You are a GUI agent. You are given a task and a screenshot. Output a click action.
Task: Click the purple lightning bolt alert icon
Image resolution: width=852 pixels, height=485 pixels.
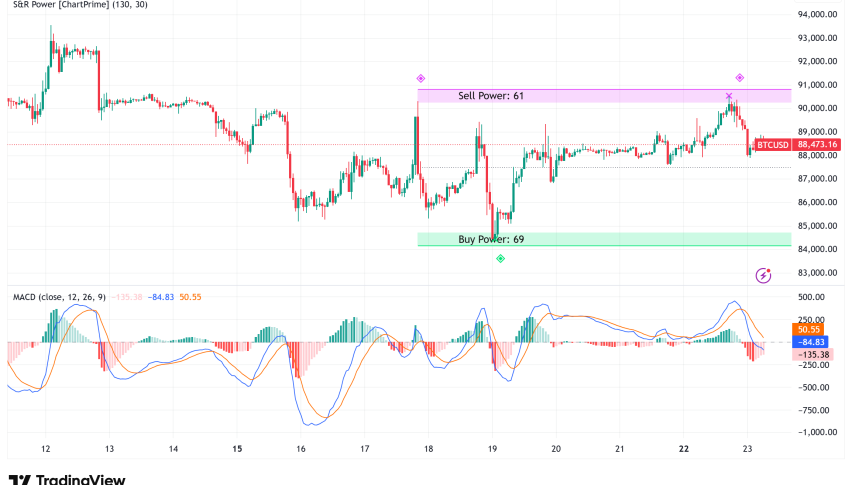764,274
